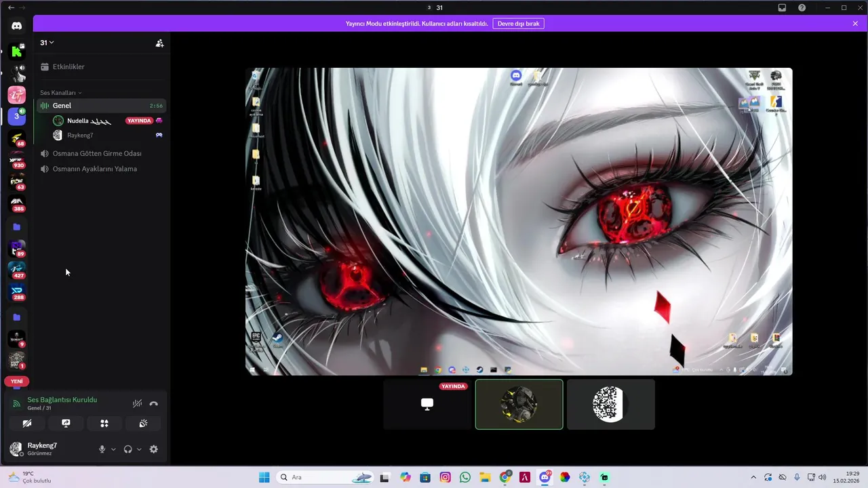Open the pink LT server icon
This screenshot has width=868, height=488.
pos(17,95)
